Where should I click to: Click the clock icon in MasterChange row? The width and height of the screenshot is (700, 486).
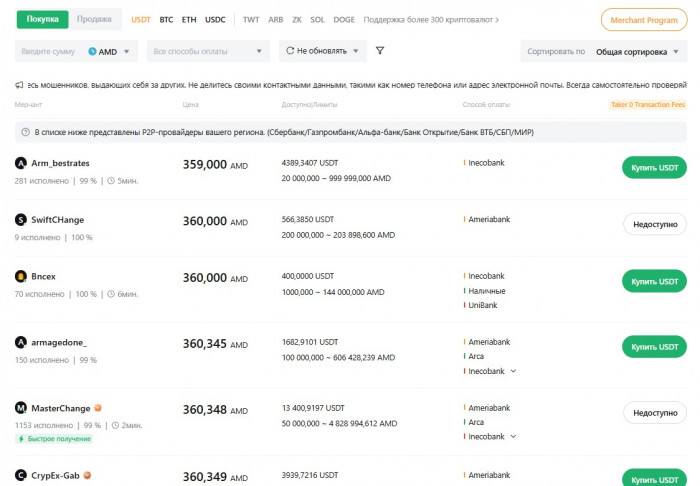(115, 425)
